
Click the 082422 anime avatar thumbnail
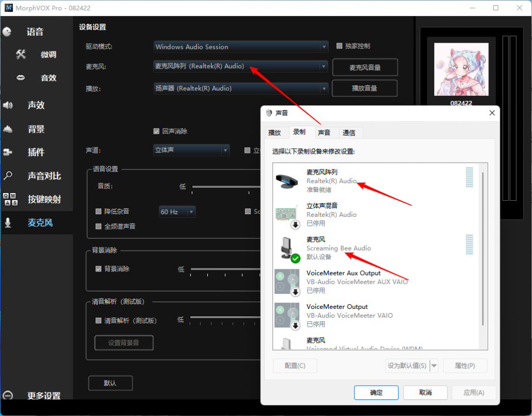tap(461, 69)
